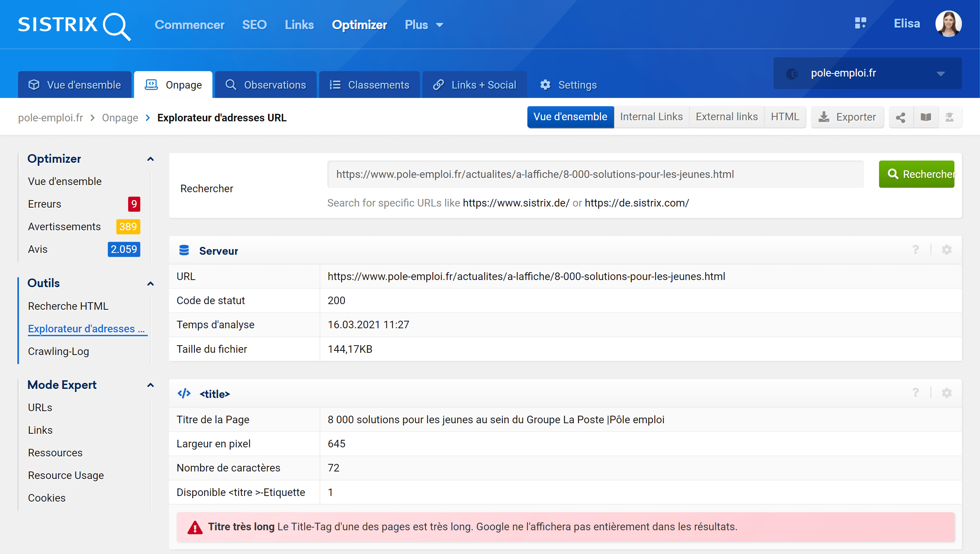Switch to the Vue d'ensemble project tab
Screen dimensions: 980x554
click(x=75, y=84)
